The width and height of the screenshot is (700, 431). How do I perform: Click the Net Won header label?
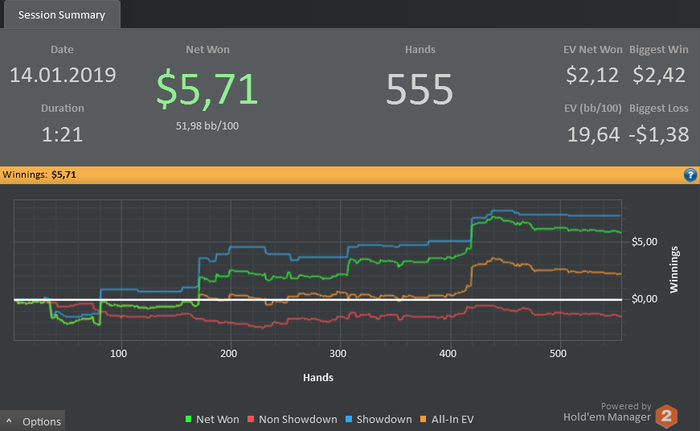pos(208,50)
